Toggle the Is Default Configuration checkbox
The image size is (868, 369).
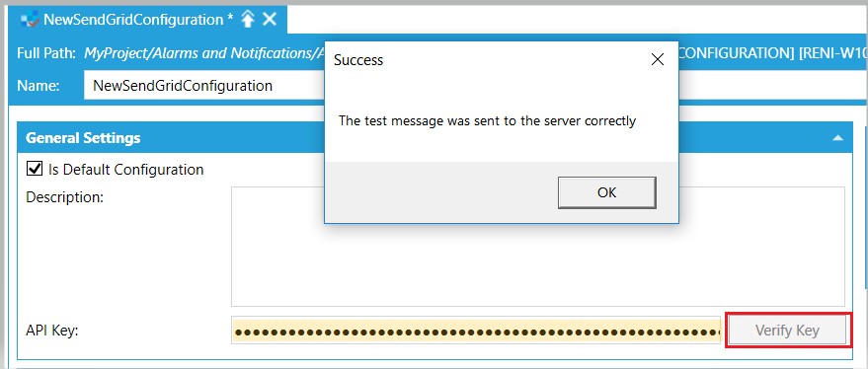click(35, 169)
